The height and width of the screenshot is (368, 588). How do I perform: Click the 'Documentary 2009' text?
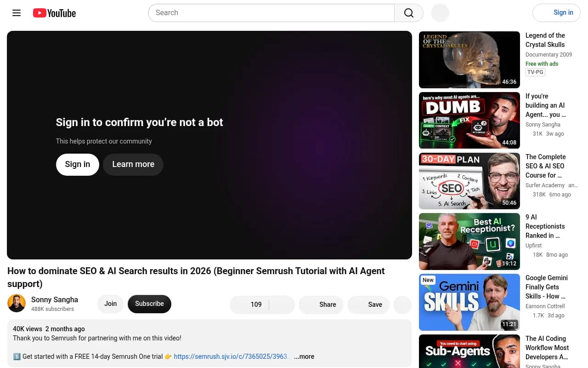pos(549,55)
